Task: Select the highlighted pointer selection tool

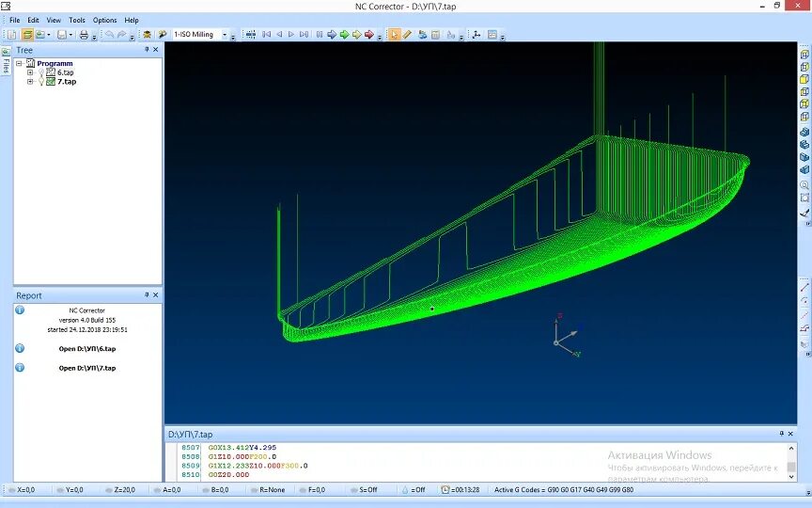Action: pos(394,35)
